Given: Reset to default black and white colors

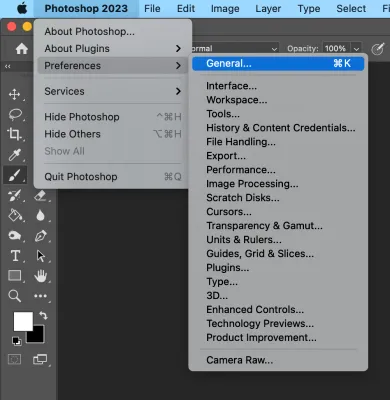Looking at the screenshot, I should 16,341.
